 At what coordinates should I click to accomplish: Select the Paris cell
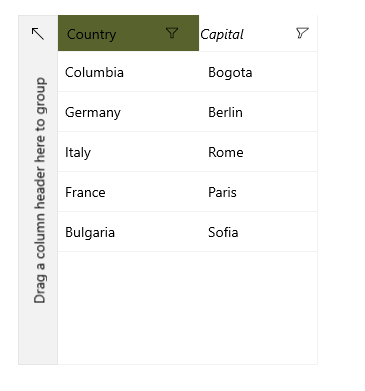pos(258,192)
